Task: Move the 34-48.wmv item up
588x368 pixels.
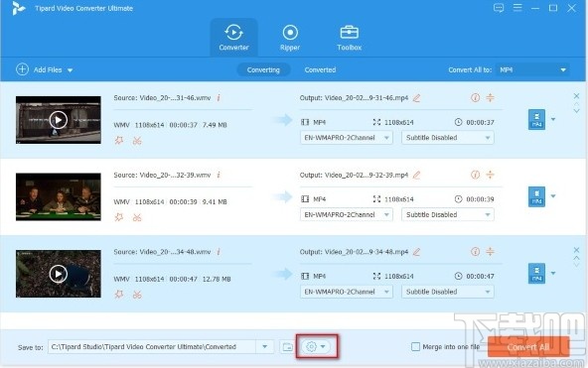Action: point(576,258)
